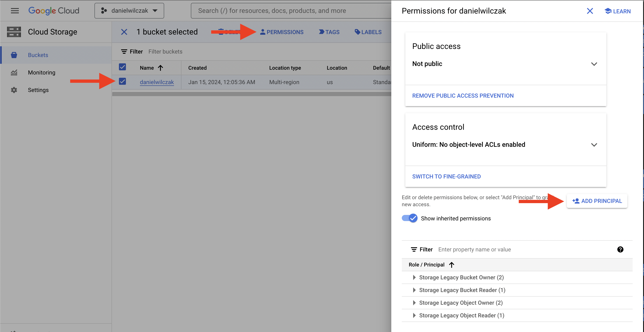Image resolution: width=644 pixels, height=332 pixels.
Task: Click the Location column header
Action: click(x=337, y=68)
